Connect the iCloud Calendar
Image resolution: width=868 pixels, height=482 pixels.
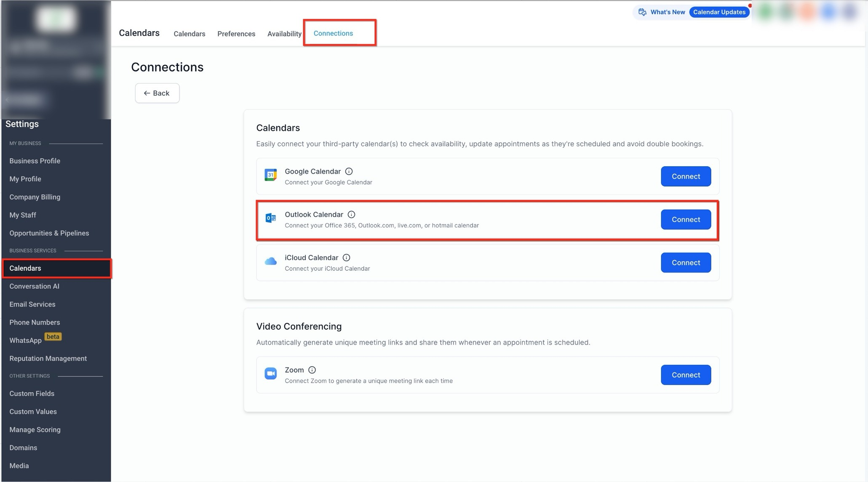click(686, 263)
